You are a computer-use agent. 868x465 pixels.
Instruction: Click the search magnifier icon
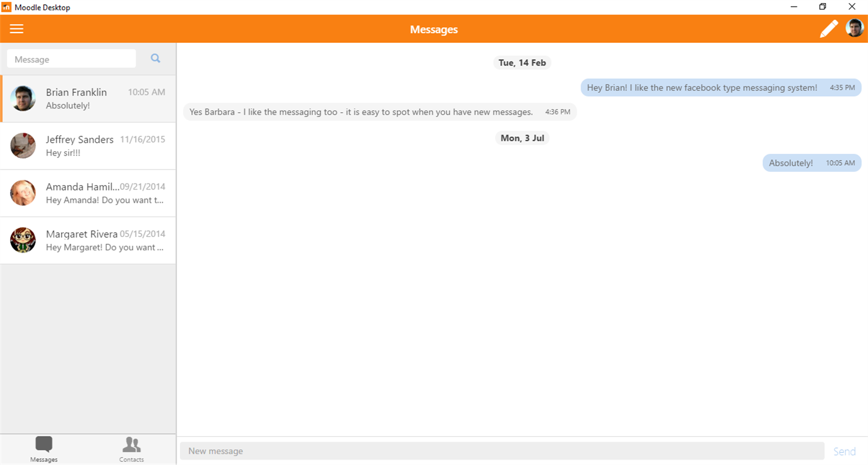156,59
